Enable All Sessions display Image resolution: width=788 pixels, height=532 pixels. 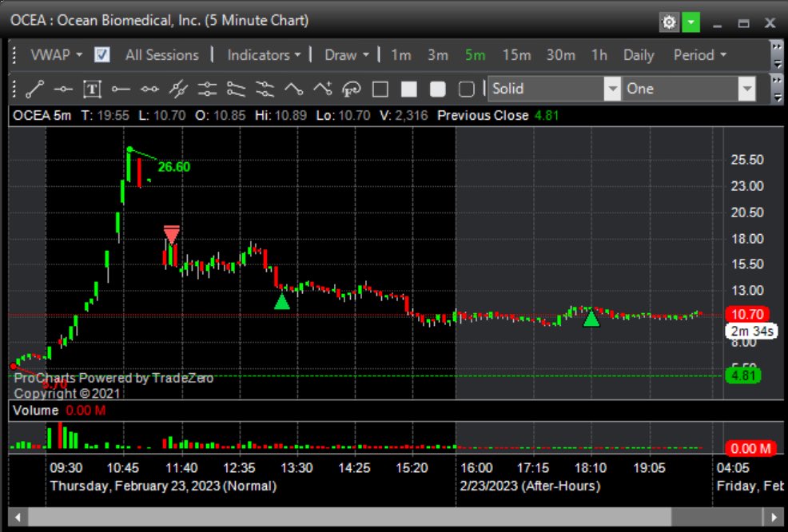point(160,54)
